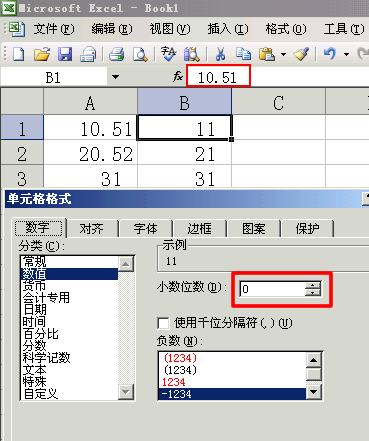Select cell B2 containing 21

pyautogui.click(x=185, y=152)
